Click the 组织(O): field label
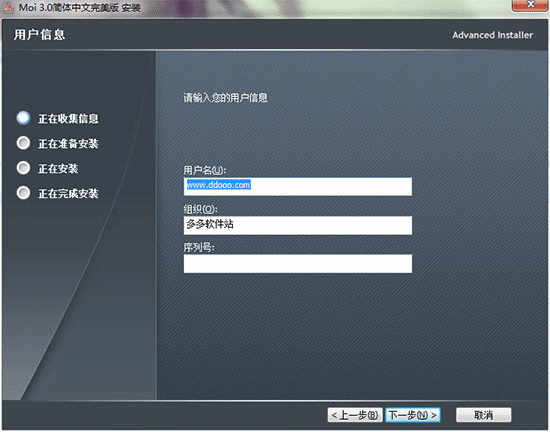Viewport: 550px width, 432px height. [200, 209]
